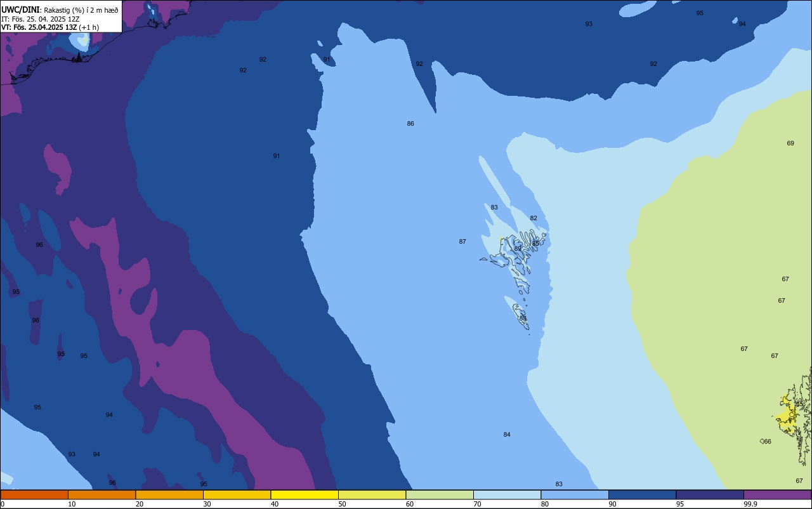Click the humidity value 86 on the map
Image resolution: width=812 pixels, height=509 pixels.
coord(410,124)
